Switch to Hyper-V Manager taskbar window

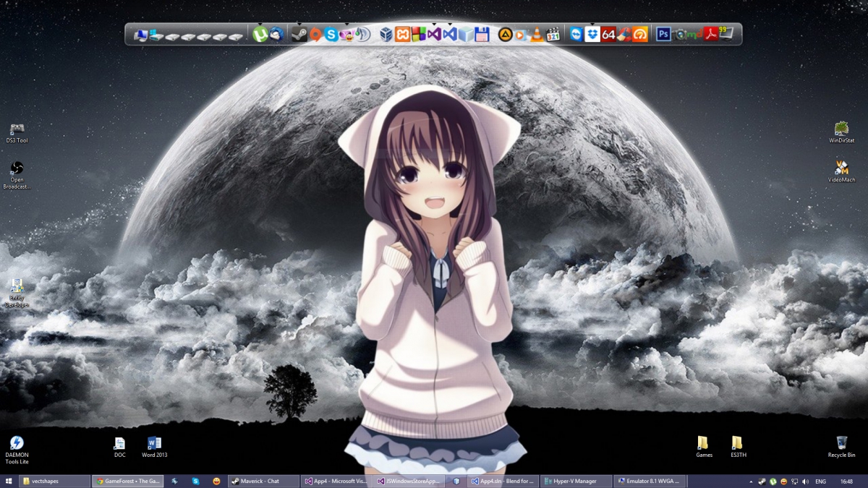(576, 481)
